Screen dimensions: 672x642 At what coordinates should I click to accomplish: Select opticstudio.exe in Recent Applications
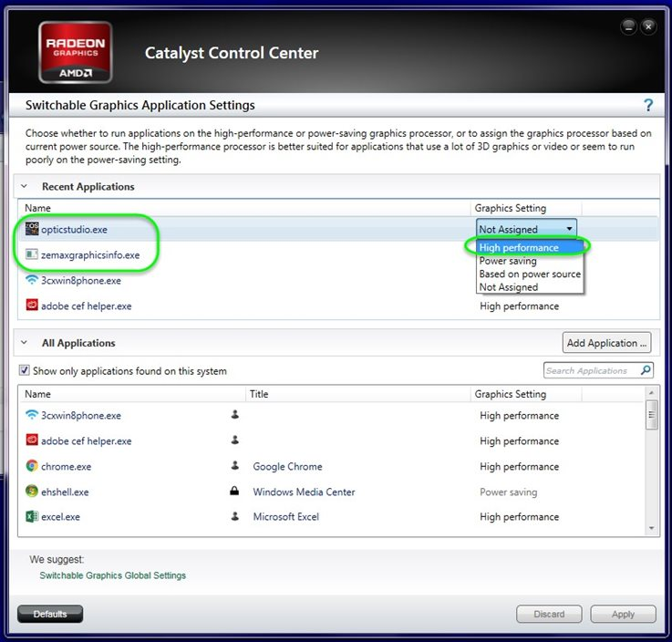coord(74,229)
